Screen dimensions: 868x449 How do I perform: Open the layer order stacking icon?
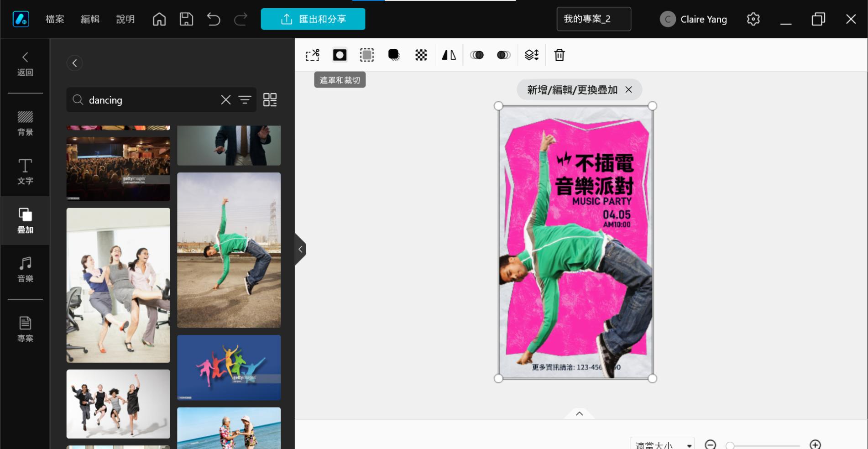point(531,55)
